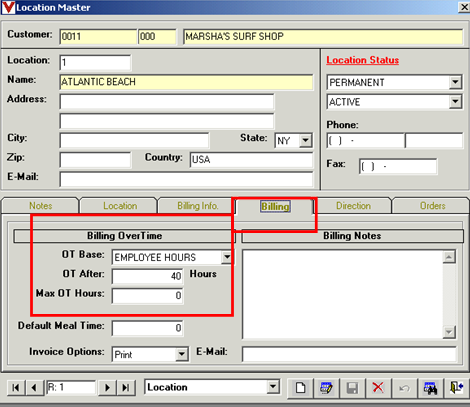Click the record number field R: 1
Image resolution: width=470 pixels, height=407 pixels.
[71, 388]
